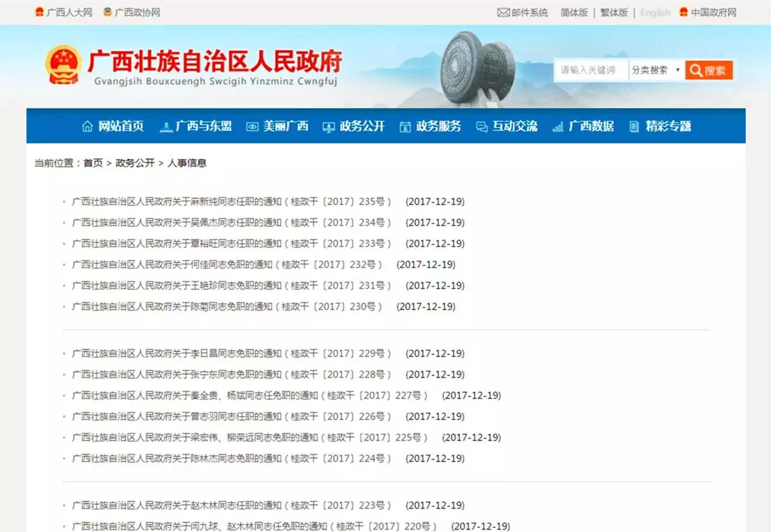
Task: Open notice 225号 about 梁宏伟、柳荣远
Action: [x=250, y=438]
